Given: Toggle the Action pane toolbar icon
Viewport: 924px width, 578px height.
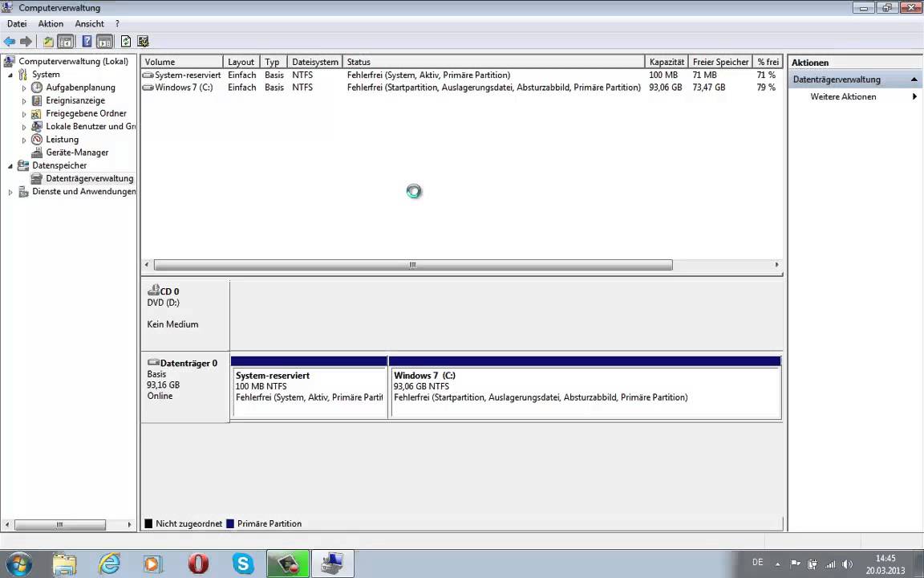Looking at the screenshot, I should [104, 41].
